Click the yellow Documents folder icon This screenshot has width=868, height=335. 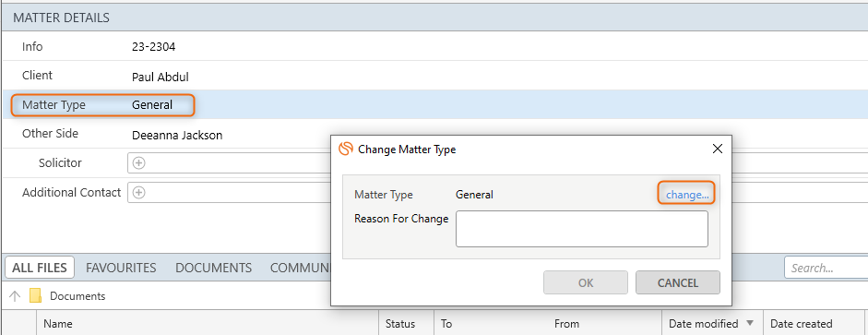pyautogui.click(x=35, y=295)
